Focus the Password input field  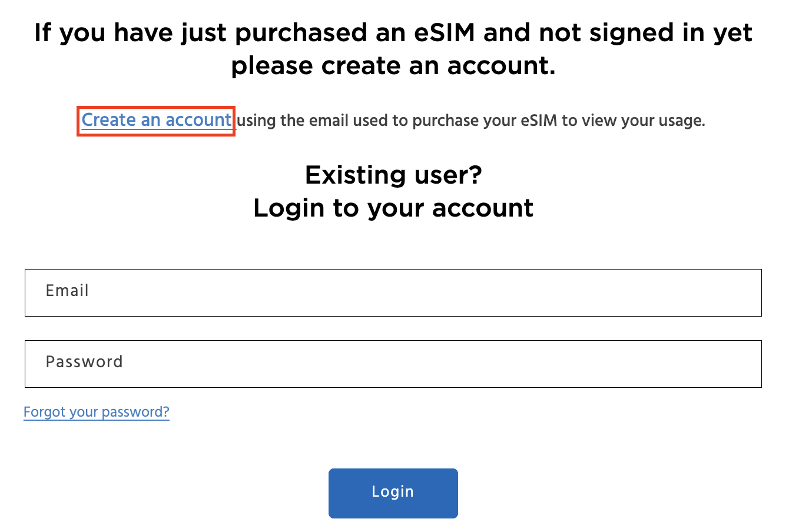pos(393,364)
